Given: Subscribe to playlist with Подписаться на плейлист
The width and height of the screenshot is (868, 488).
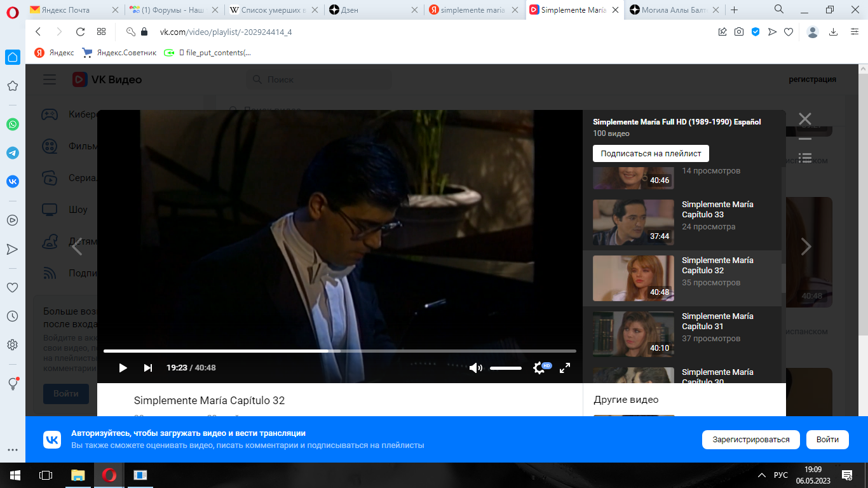Looking at the screenshot, I should pos(651,153).
